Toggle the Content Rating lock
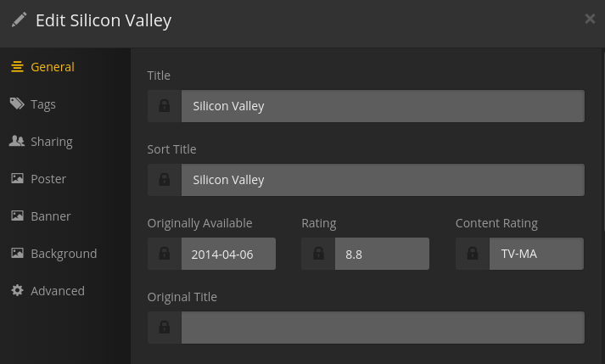 tap(473, 254)
